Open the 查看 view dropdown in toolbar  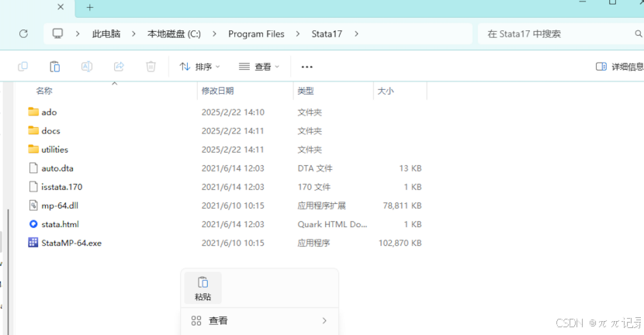[x=259, y=67]
